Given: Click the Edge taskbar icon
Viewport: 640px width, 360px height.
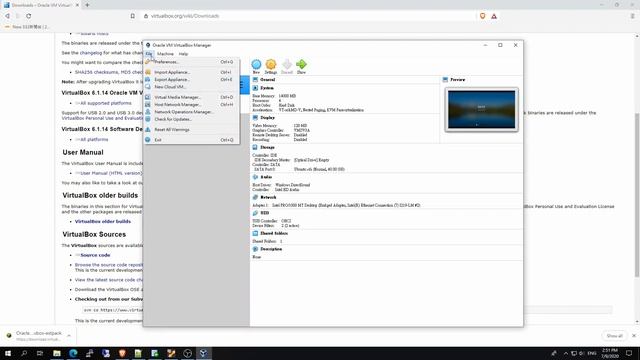Looking at the screenshot, I should point(73,353).
